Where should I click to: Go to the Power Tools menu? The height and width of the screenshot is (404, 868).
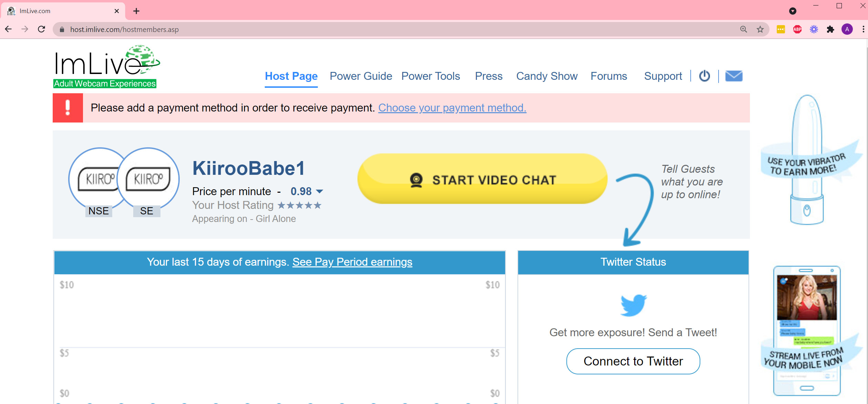click(x=430, y=76)
